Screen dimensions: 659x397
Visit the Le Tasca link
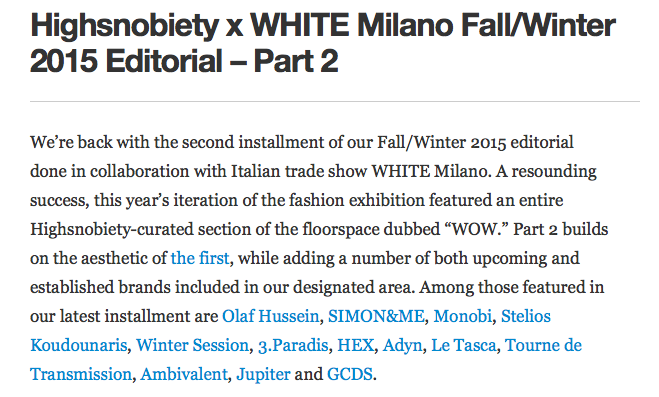point(464,345)
